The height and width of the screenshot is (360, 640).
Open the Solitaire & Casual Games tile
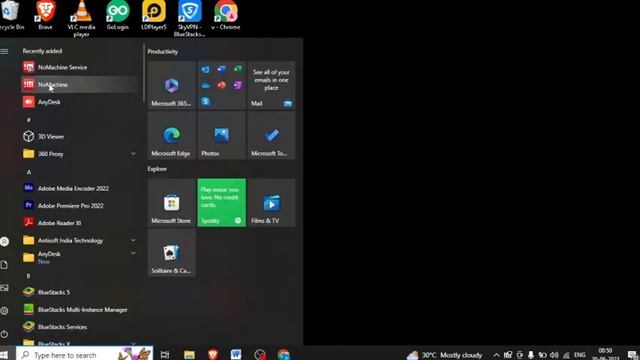[x=172, y=253]
